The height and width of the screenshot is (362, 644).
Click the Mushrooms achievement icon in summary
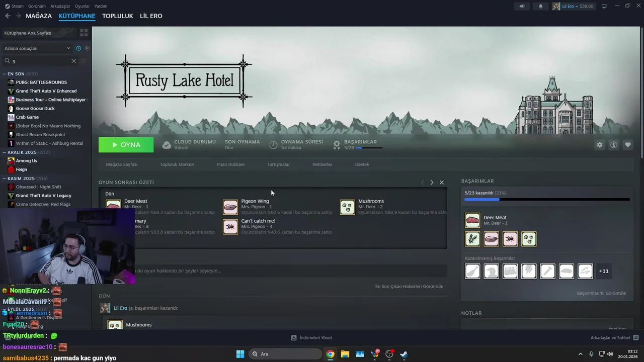347,207
